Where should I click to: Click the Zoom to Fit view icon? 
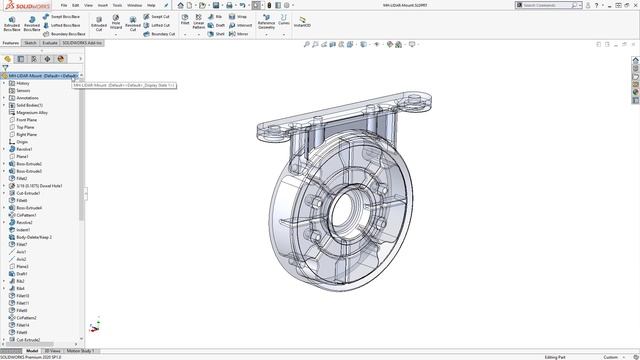click(307, 44)
